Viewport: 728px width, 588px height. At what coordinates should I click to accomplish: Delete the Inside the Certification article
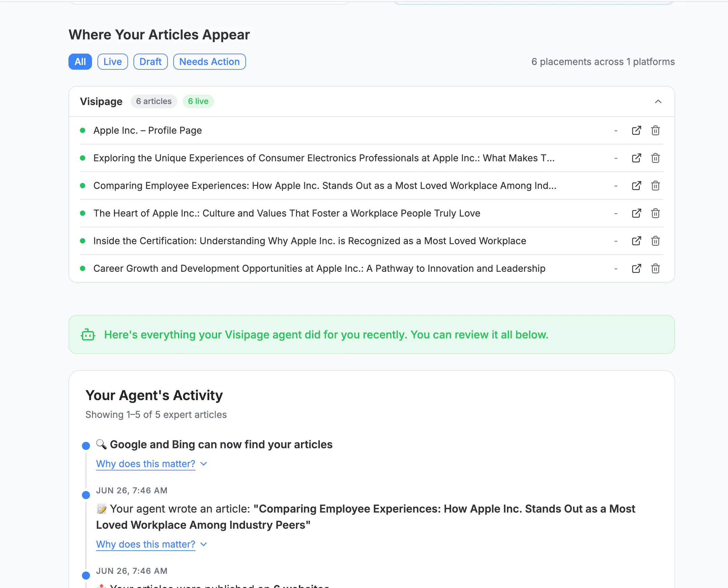(x=656, y=241)
